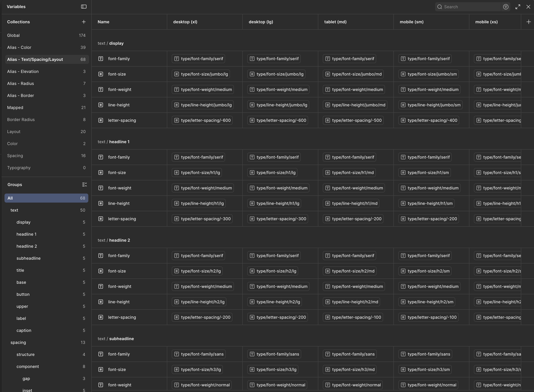Select the base group
Screen dimensions: 534x392
coord(46,282)
